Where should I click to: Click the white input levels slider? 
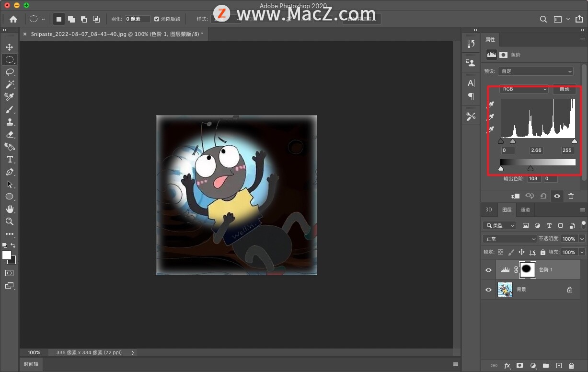575,141
